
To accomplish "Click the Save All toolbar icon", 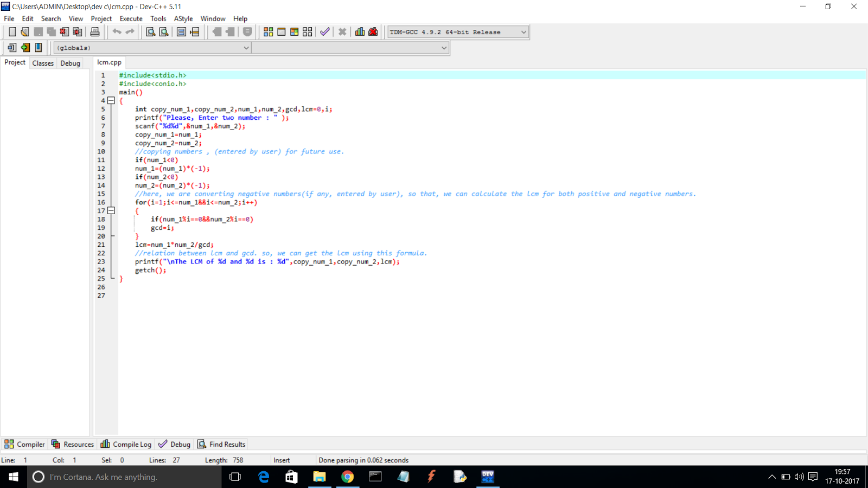I will 51,32.
